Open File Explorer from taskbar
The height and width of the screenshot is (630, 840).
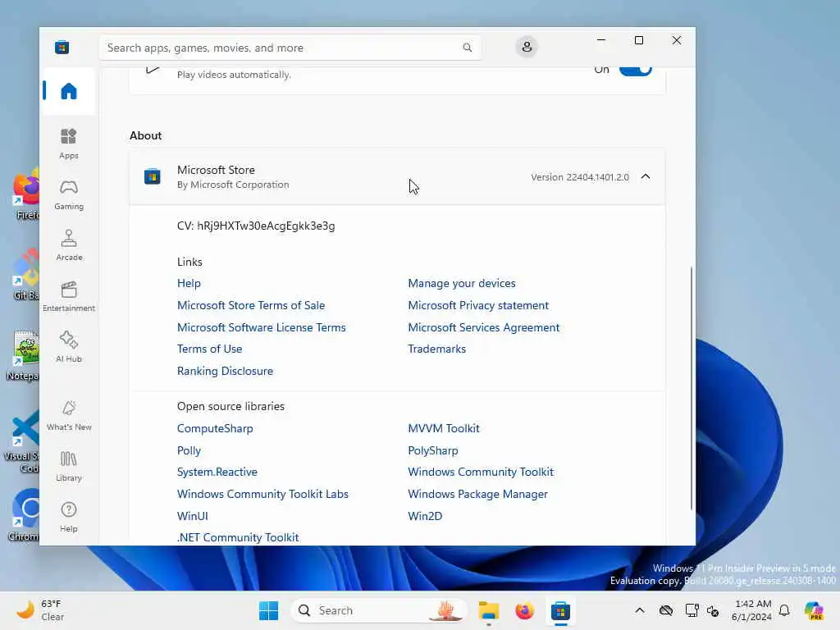tap(489, 610)
